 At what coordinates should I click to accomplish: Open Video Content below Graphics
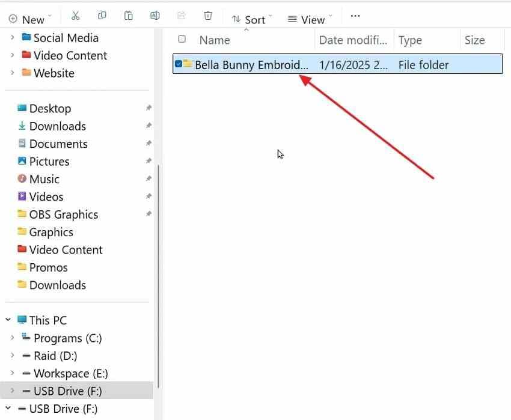[66, 249]
